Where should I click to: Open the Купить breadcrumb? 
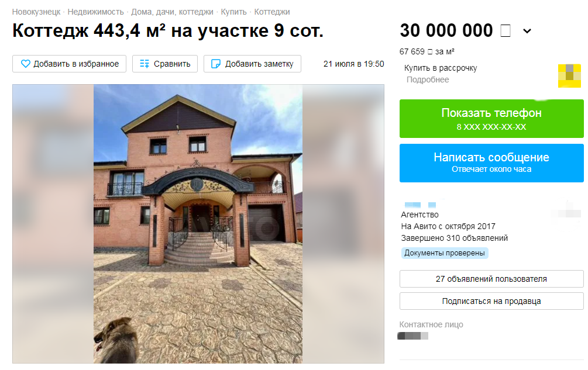click(233, 12)
